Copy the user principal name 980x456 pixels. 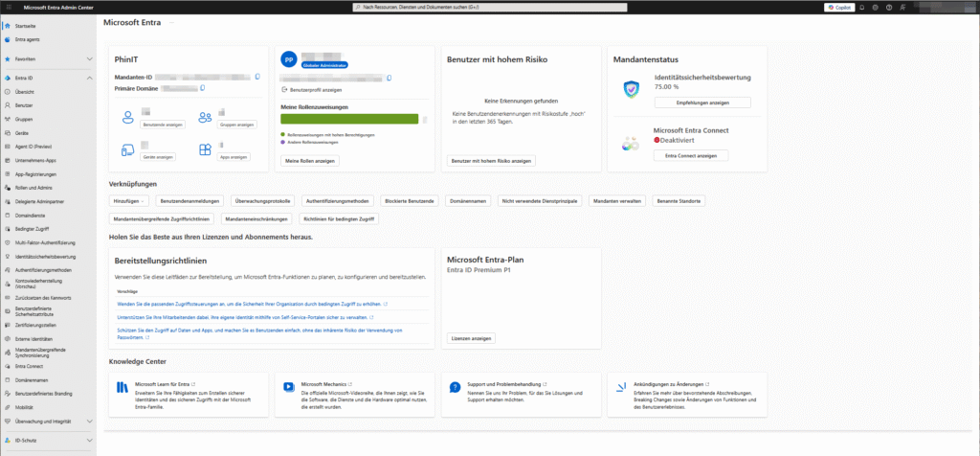click(x=390, y=78)
